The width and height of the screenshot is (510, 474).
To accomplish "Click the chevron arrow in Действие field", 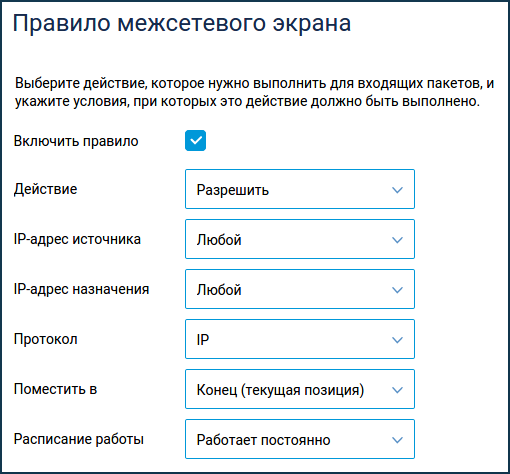I will pos(397,190).
